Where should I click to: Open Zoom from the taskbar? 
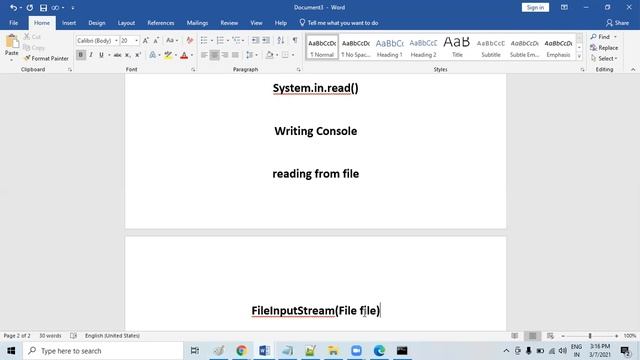tap(356, 351)
